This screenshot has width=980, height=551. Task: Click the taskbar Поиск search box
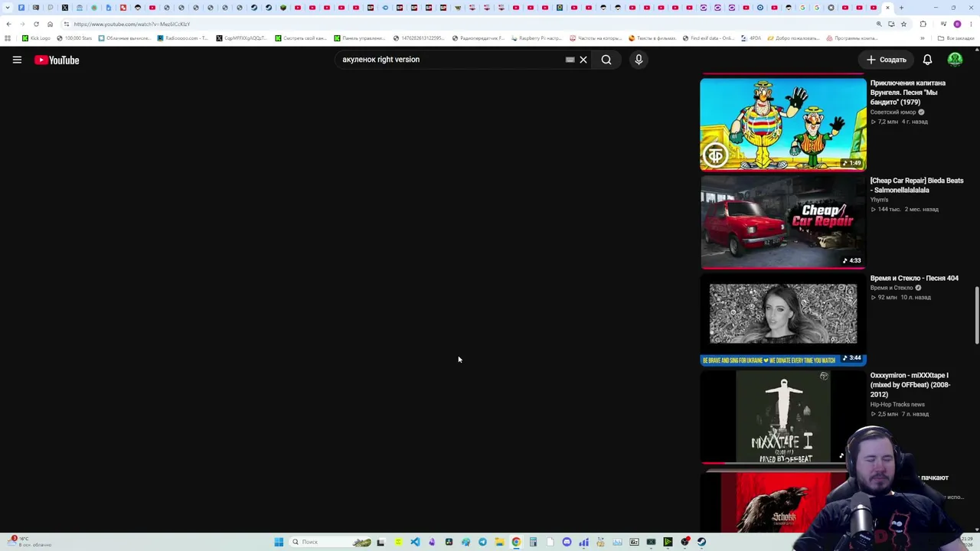click(x=331, y=542)
